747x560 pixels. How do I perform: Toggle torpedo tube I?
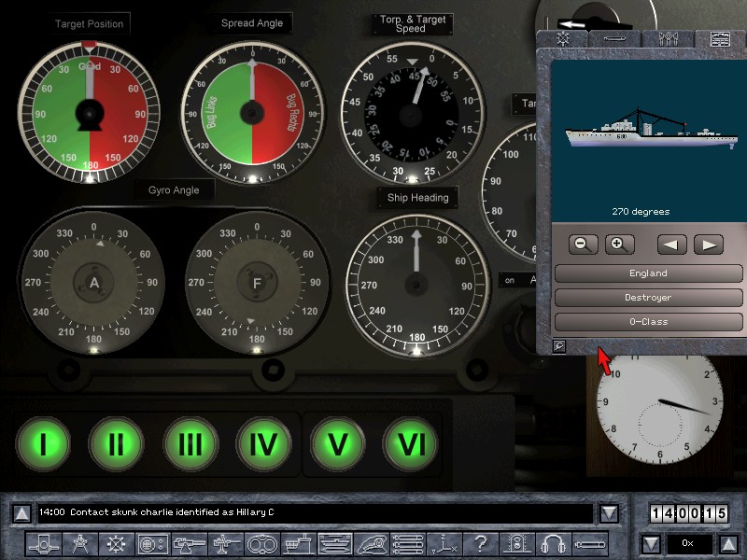(43, 443)
